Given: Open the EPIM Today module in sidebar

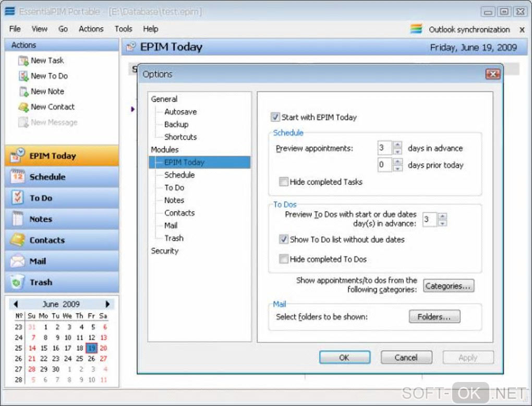Looking at the screenshot, I should tap(62, 156).
